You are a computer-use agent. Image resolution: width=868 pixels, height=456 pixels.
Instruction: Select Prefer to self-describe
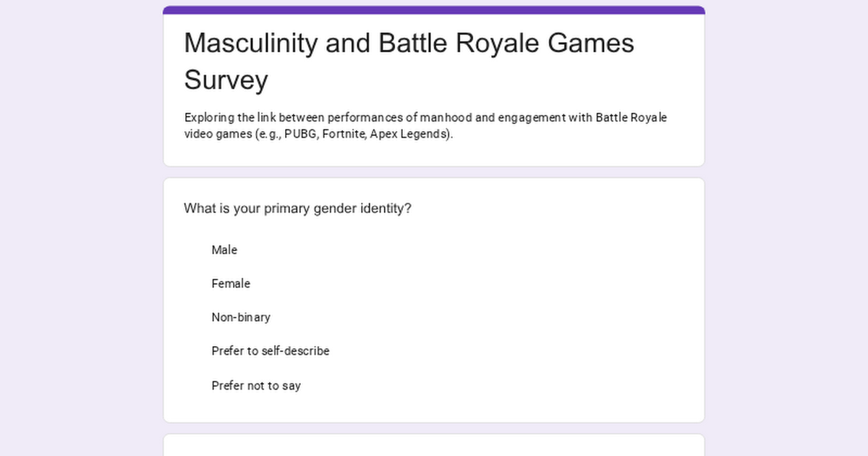click(x=271, y=351)
